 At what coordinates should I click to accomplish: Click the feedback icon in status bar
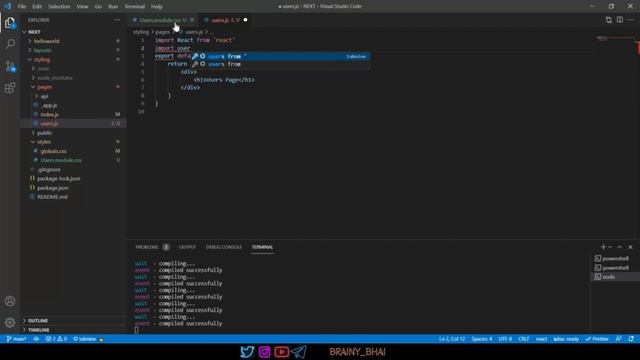619,339
